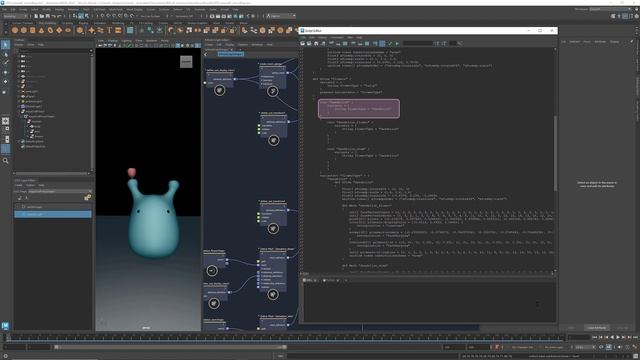Click the Script Editor toolbar search field
Image resolution: width=640 pixels, height=360 pixels.
pos(418,43)
